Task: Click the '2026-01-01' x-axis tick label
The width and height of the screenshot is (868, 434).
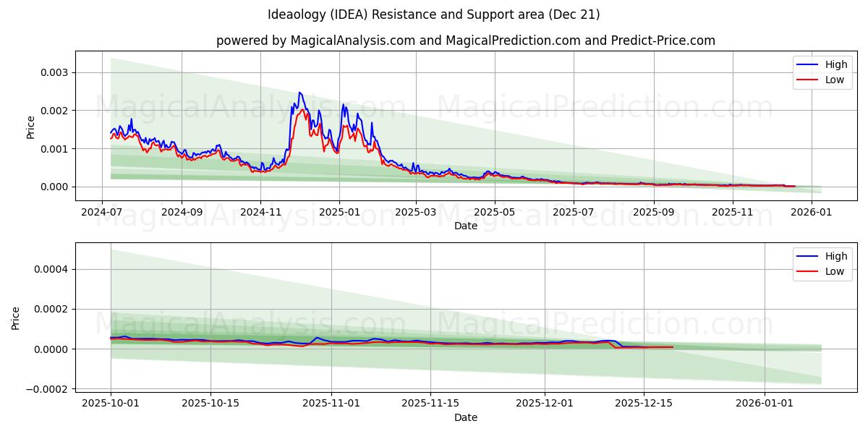Action: (765, 404)
